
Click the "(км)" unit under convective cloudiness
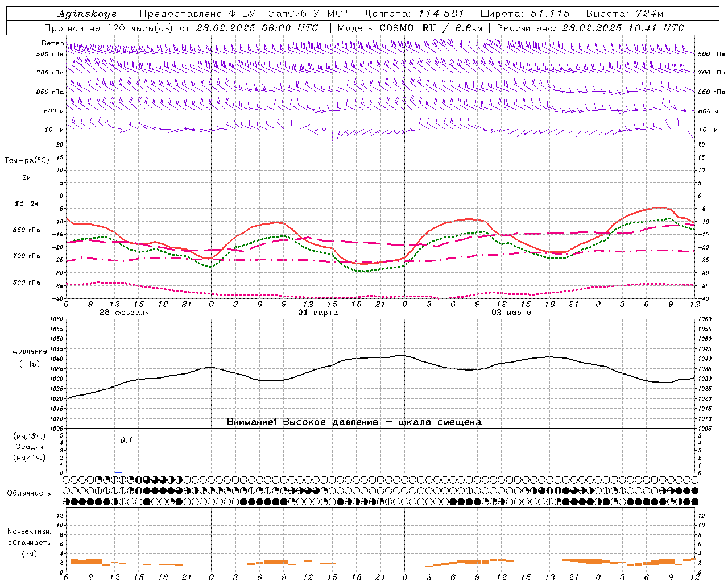tap(29, 554)
